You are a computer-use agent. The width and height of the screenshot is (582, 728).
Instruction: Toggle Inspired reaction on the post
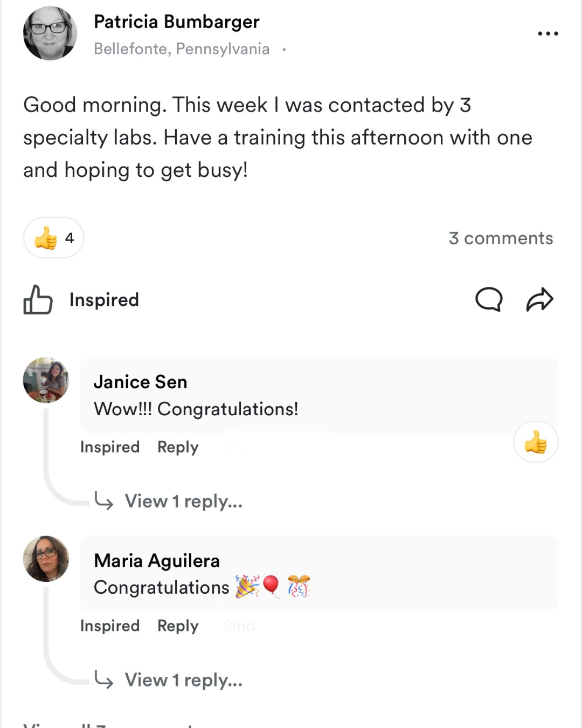(x=104, y=300)
